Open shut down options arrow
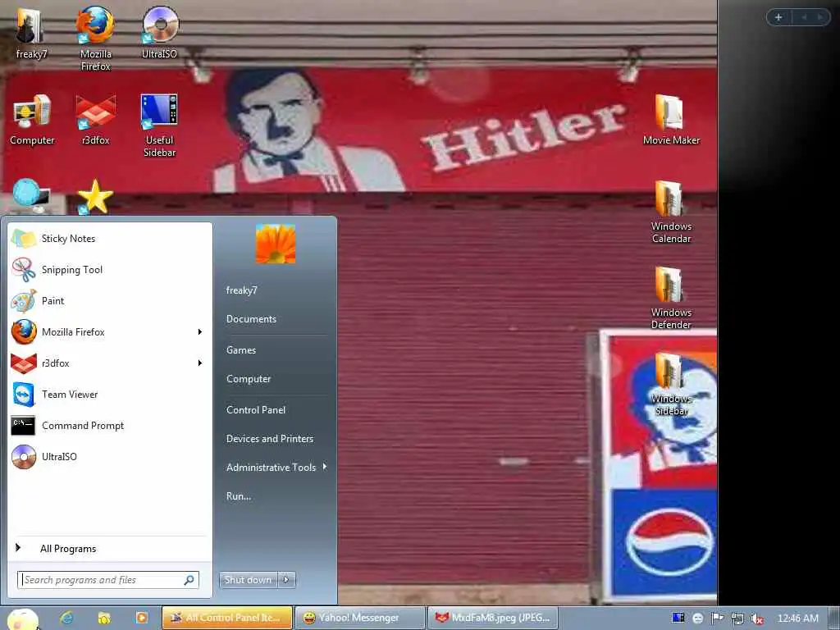The width and height of the screenshot is (840, 630). (x=286, y=580)
